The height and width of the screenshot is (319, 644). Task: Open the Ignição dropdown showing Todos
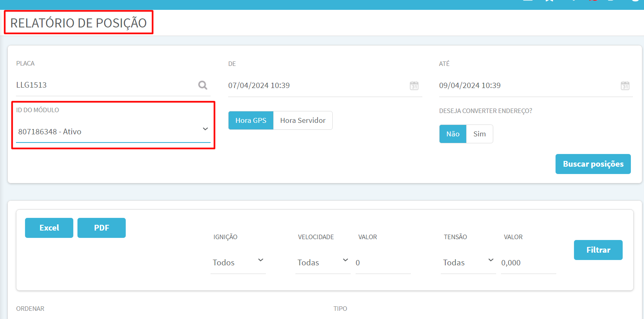tap(238, 262)
